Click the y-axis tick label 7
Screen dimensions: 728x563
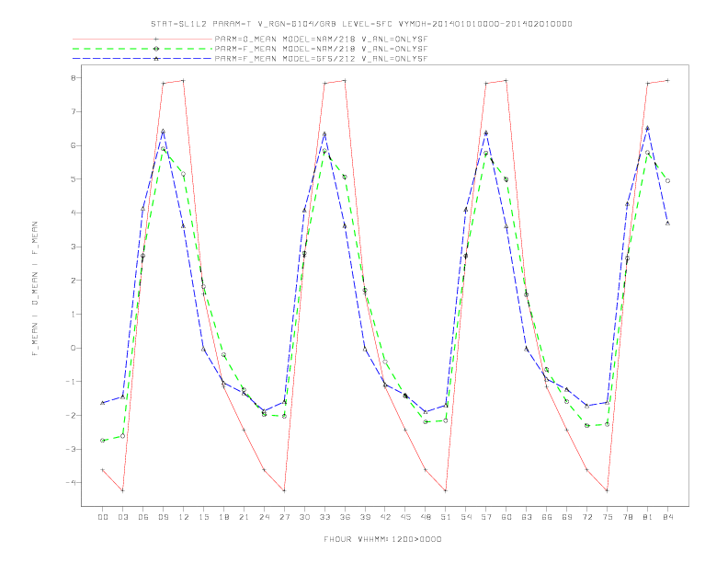point(73,111)
